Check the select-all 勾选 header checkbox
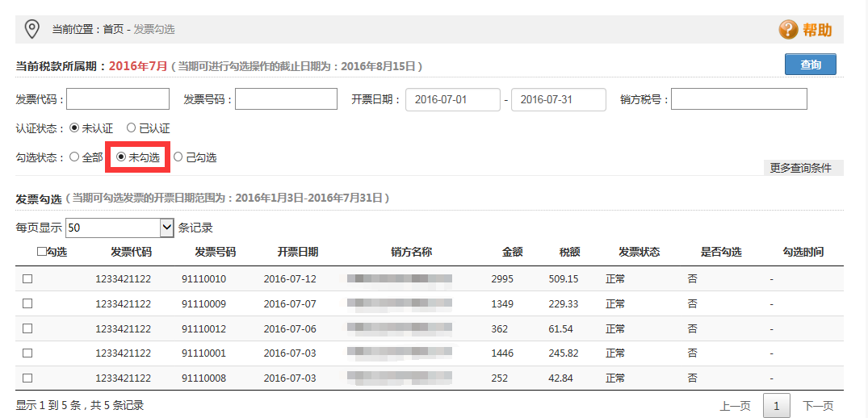This screenshot has height=418, width=868. [x=42, y=252]
